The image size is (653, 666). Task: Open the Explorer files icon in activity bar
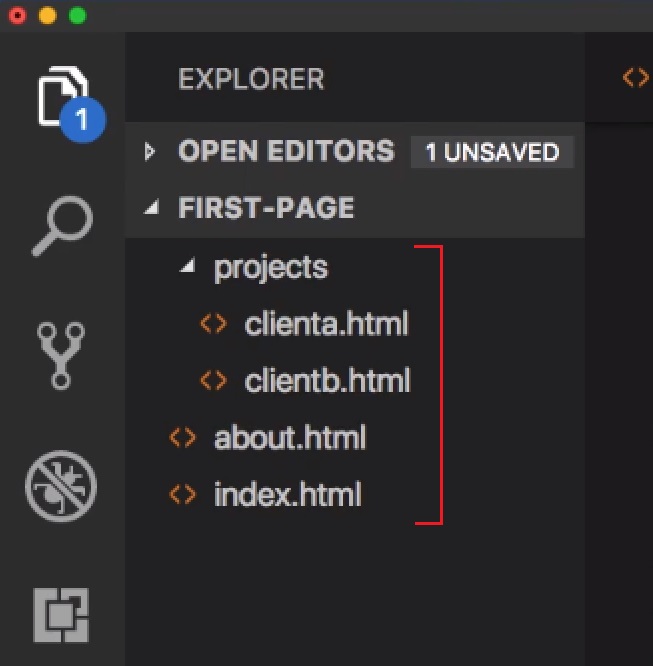[x=63, y=96]
